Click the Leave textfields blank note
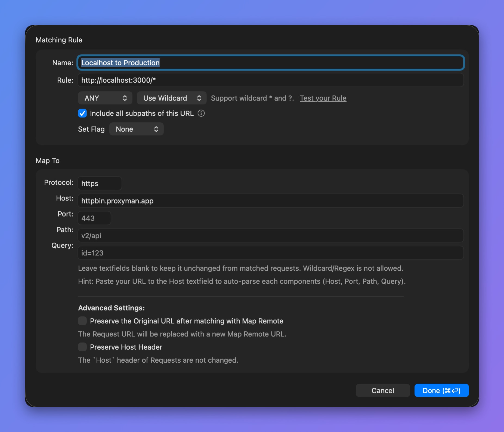This screenshot has width=504, height=432. tap(241, 268)
